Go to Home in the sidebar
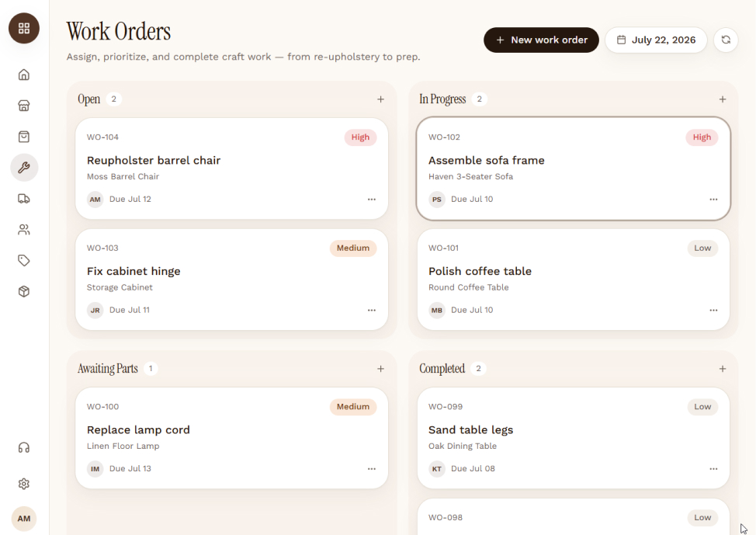The height and width of the screenshot is (535, 756). coord(23,75)
